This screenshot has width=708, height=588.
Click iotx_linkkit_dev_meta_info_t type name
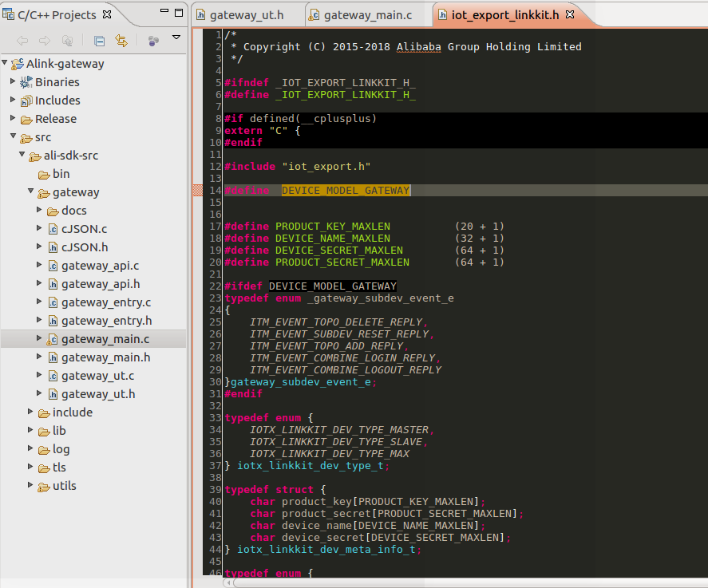[x=326, y=550]
